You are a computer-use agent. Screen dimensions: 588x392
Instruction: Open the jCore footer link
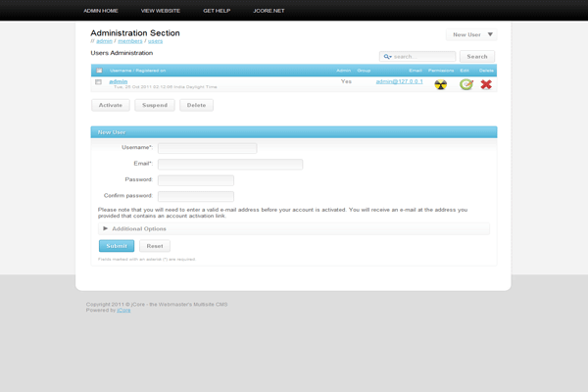[123, 311]
